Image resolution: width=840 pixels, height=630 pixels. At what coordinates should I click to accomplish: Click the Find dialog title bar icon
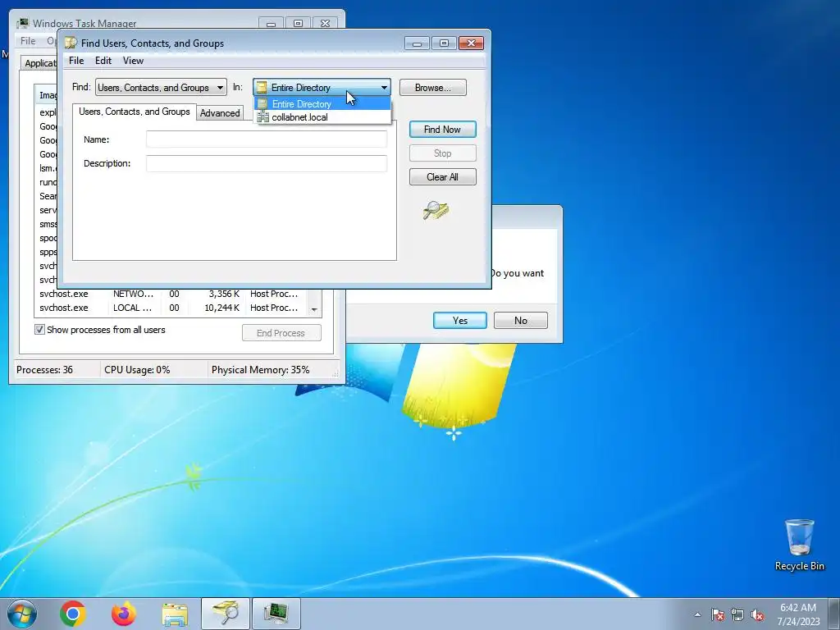pos(71,43)
